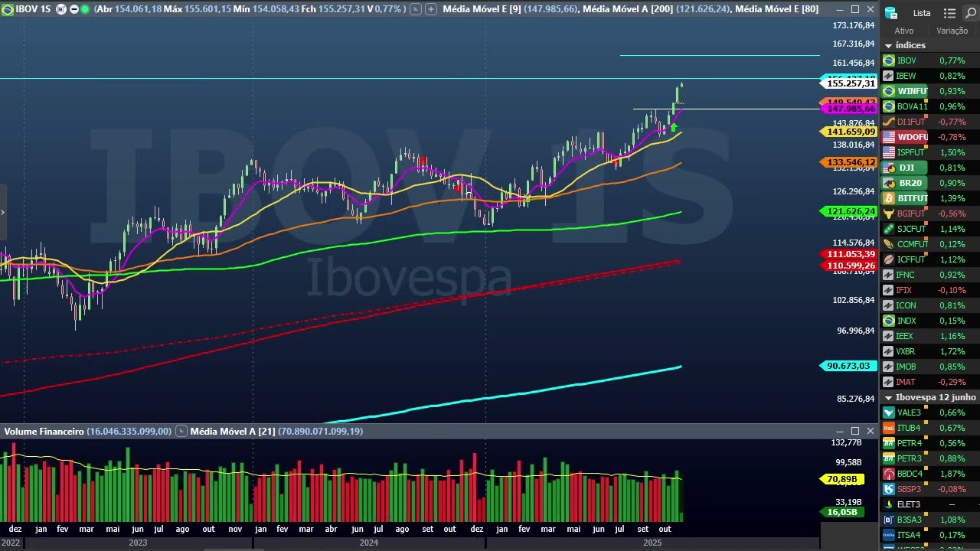Select the IFIX asset row
The height and width of the screenshot is (551, 980).
930,290
